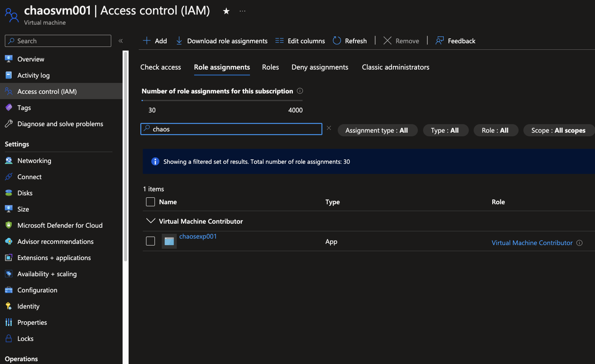This screenshot has height=364, width=595.
Task: Click the 'App' type cell for chaosexp001
Action: (x=331, y=241)
